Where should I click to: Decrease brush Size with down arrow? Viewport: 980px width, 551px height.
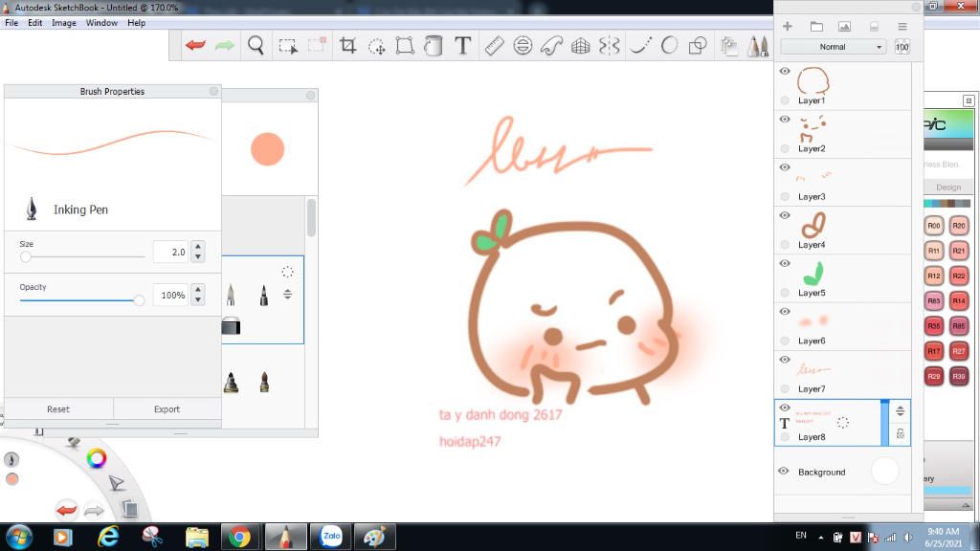tap(198, 256)
